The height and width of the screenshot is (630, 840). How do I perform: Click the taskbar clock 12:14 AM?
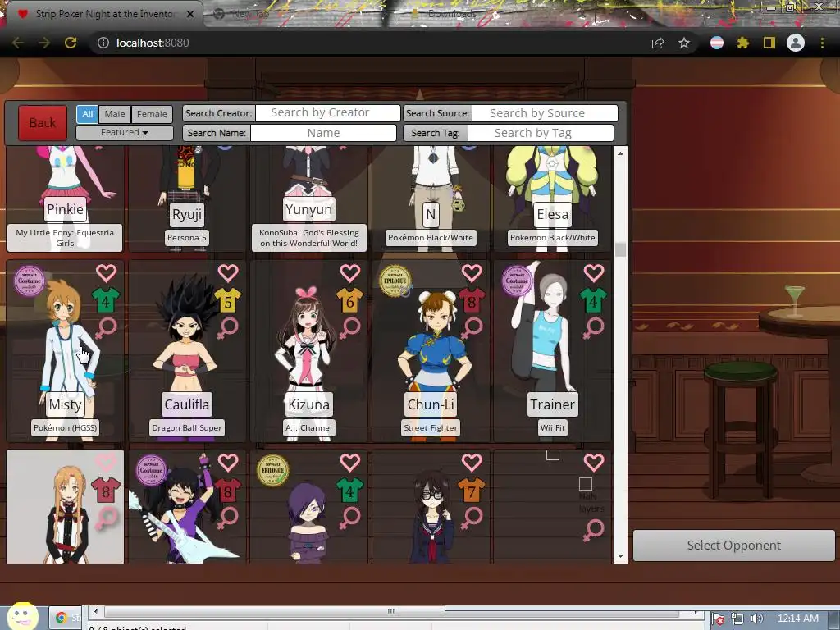tap(797, 619)
